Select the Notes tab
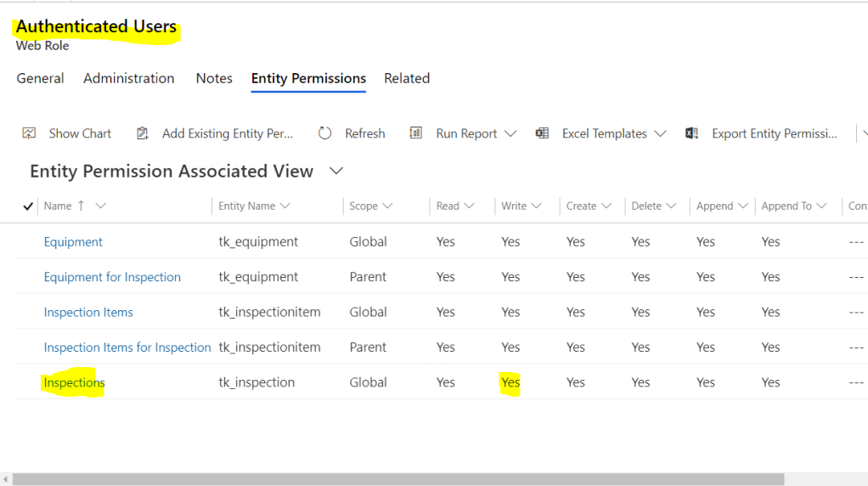868x486 pixels. click(214, 78)
